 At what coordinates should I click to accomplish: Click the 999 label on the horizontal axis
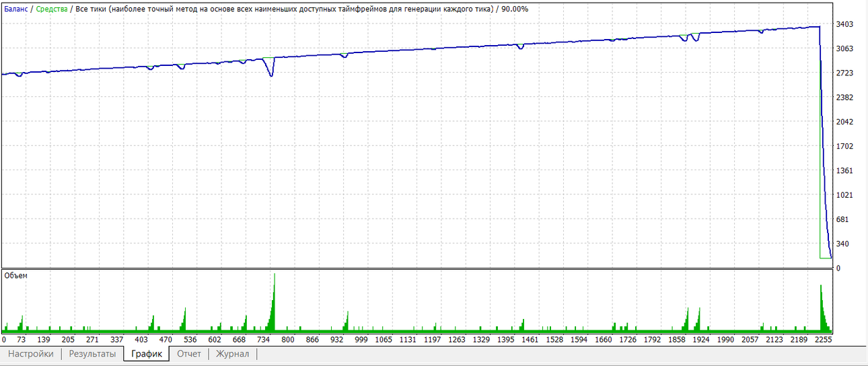coord(361,340)
